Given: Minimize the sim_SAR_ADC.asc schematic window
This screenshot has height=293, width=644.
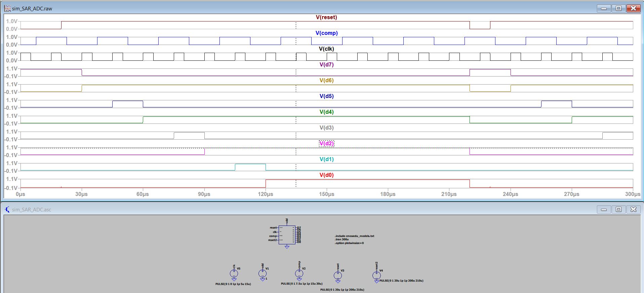Looking at the screenshot, I should [x=604, y=209].
